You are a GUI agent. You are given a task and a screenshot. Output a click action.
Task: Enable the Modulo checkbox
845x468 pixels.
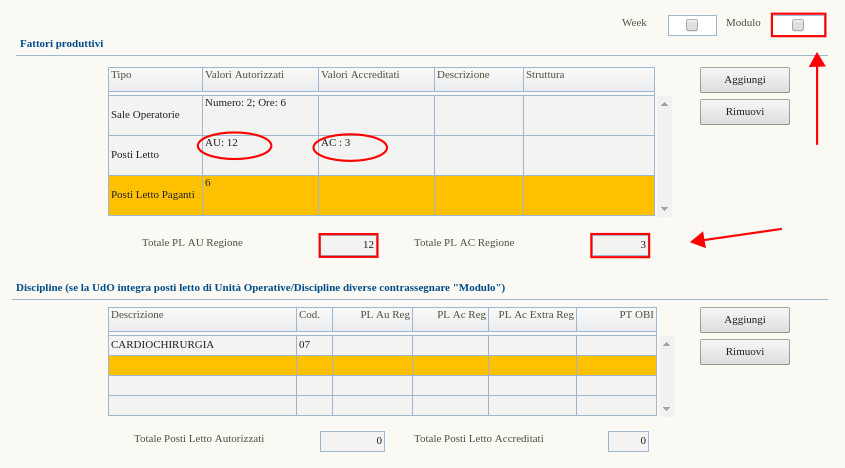[797, 25]
